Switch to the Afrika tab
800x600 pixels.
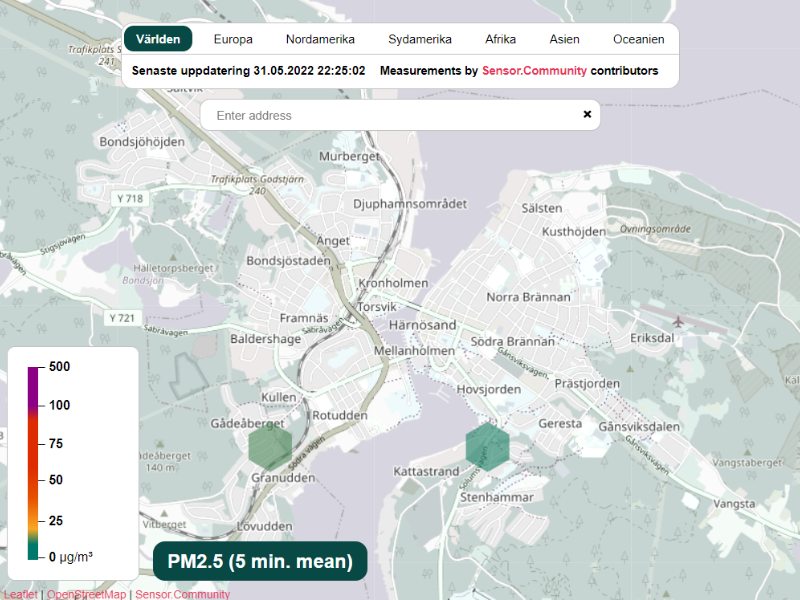[x=500, y=40]
